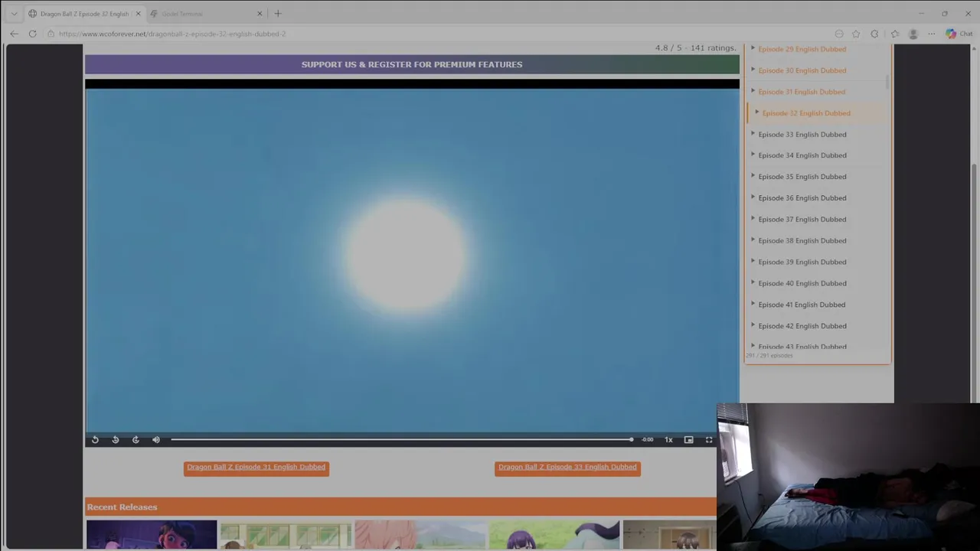Click the 4.8 / 5 - 141 ratings text
980x551 pixels.
695,48
